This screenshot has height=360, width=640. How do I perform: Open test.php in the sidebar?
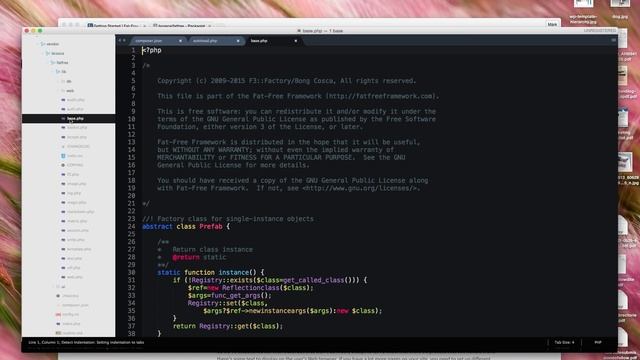(75, 258)
